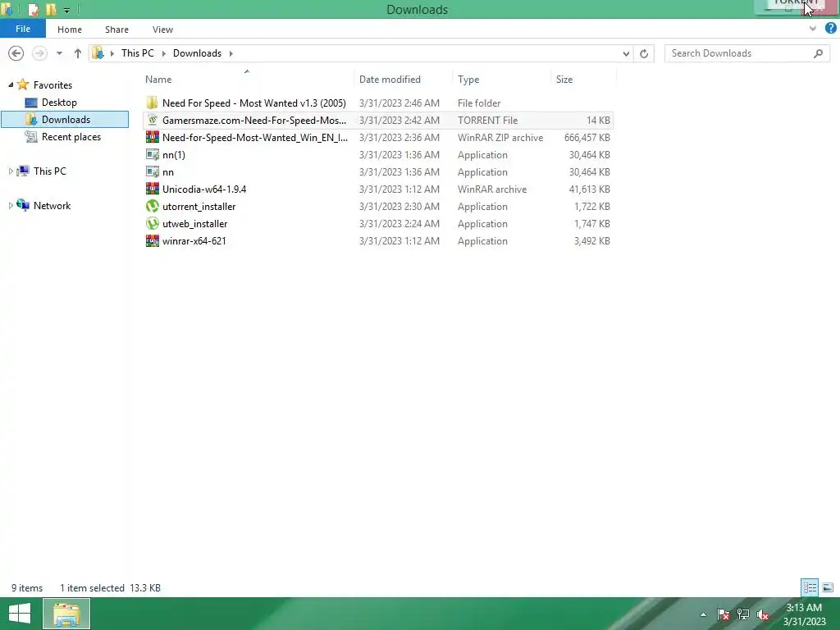840x630 pixels.
Task: Expand the ribbon chevron
Action: pos(813,29)
